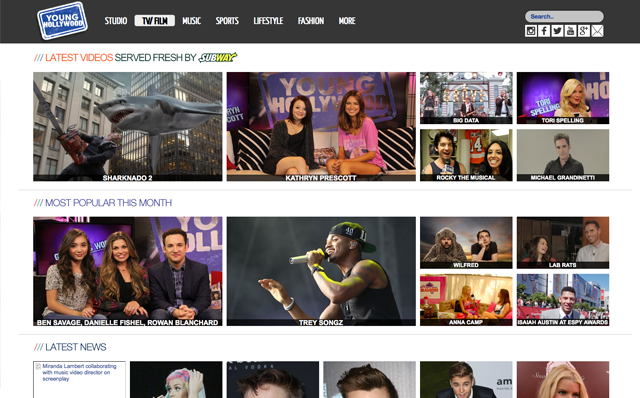Click the Young Hollywood logo
The height and width of the screenshot is (398, 640).
62,21
